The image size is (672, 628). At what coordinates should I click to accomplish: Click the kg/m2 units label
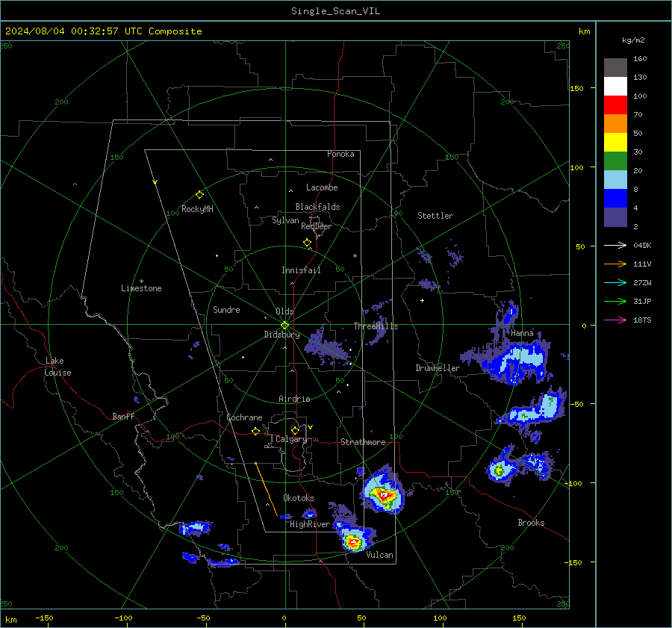(633, 40)
